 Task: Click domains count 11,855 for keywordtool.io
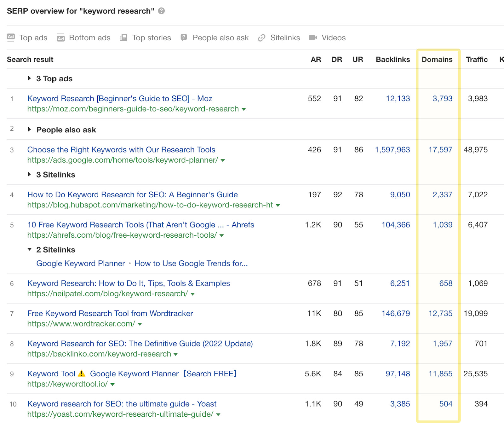point(440,374)
